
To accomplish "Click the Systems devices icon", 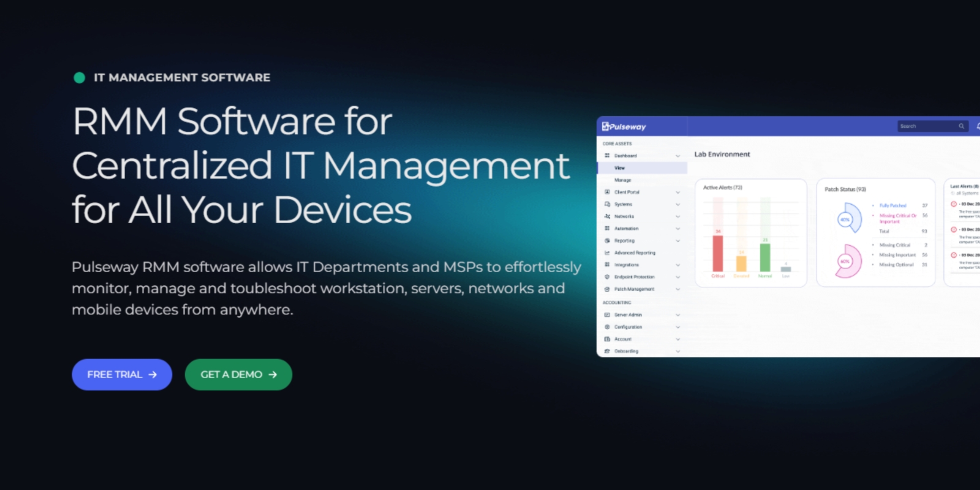I will pyautogui.click(x=607, y=205).
